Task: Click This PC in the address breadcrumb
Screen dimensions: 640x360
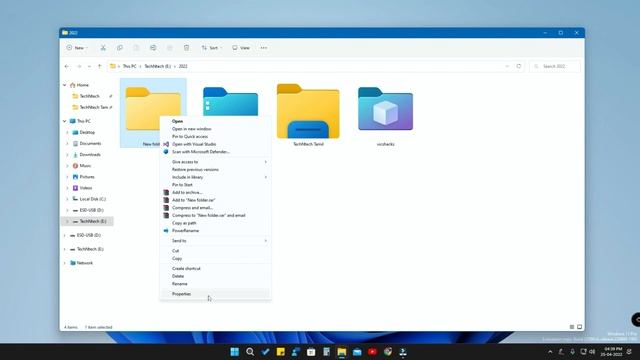Action: coord(129,66)
